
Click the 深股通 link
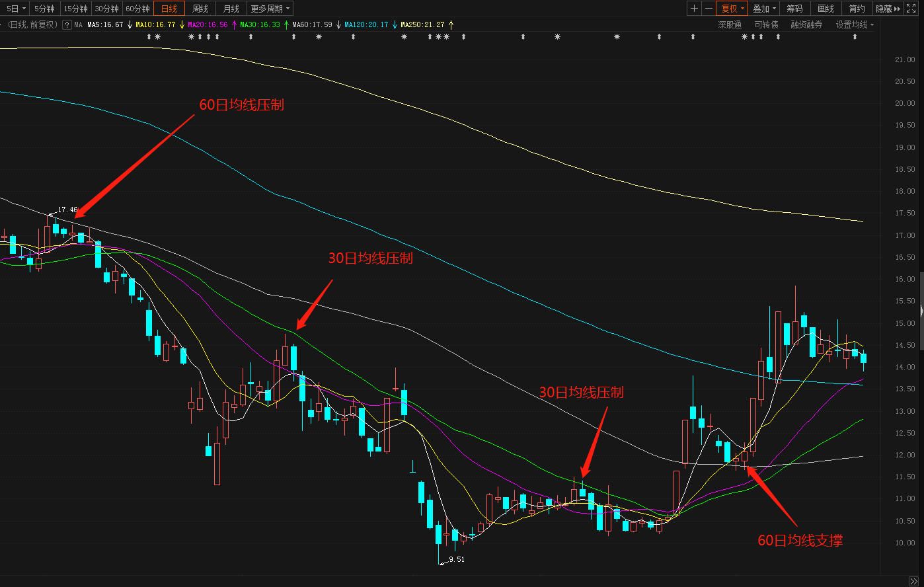730,24
